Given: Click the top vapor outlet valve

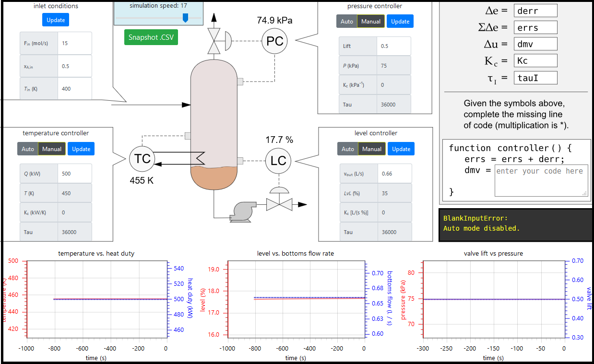Looking at the screenshot, I should (x=214, y=41).
